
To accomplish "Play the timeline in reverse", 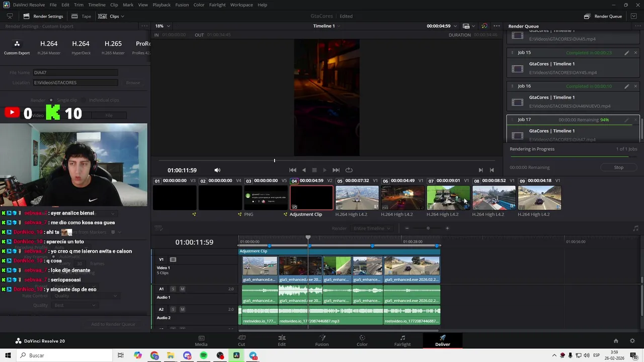I will (x=304, y=170).
